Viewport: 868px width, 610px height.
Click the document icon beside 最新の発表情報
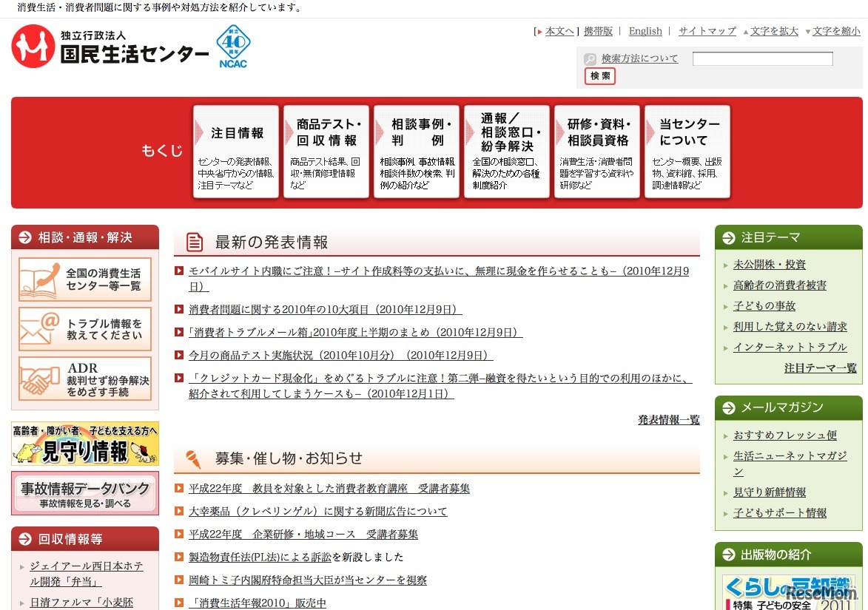(x=195, y=242)
